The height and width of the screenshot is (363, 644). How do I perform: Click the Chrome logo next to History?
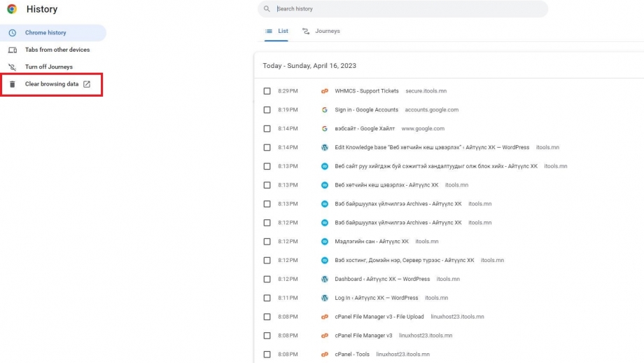pyautogui.click(x=12, y=9)
